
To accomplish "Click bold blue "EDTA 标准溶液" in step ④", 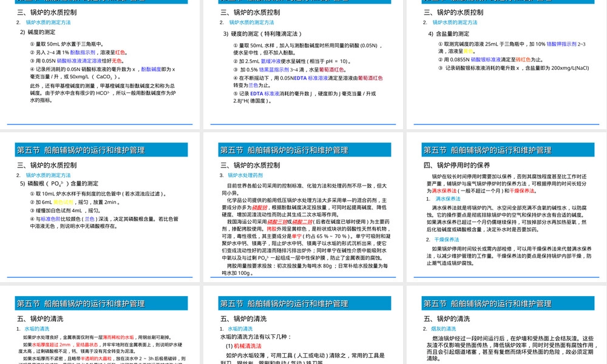I will [x=311, y=78].
